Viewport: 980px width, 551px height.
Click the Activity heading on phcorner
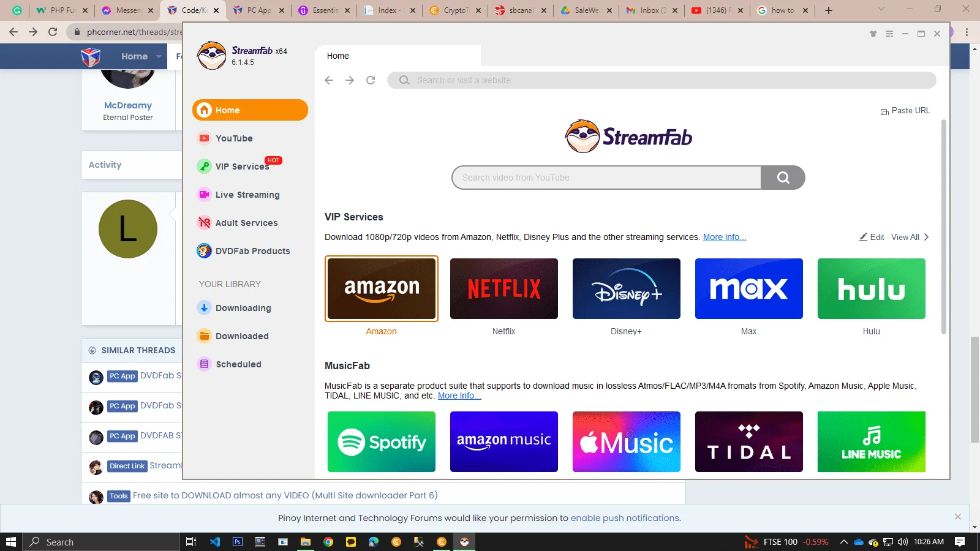[x=105, y=165]
